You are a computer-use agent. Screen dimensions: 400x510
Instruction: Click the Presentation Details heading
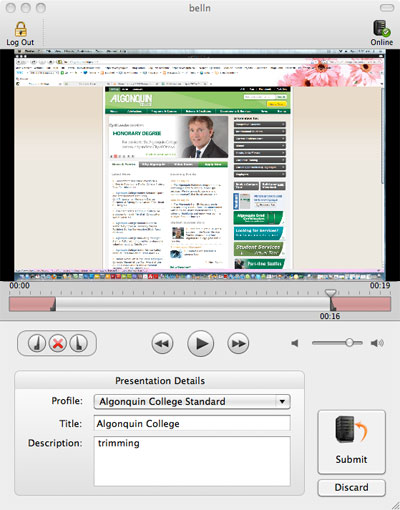coord(160,381)
